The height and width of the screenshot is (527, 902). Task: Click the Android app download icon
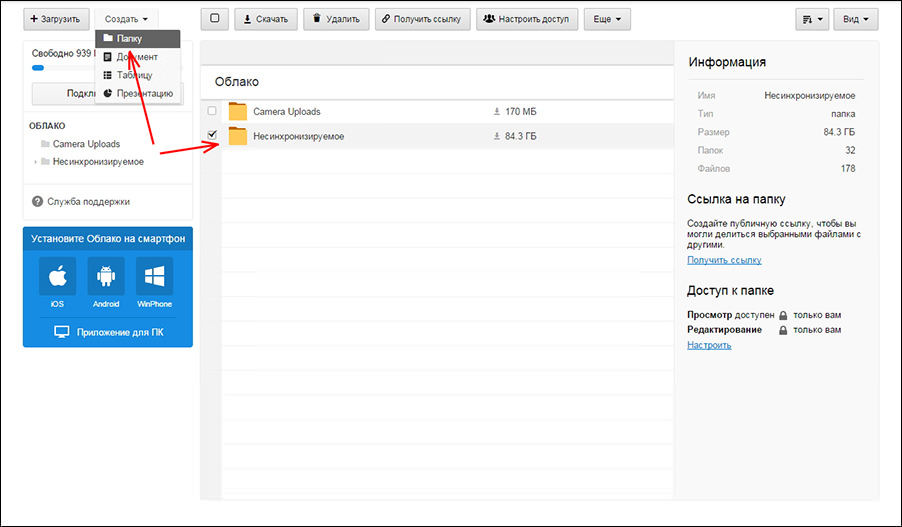click(106, 276)
